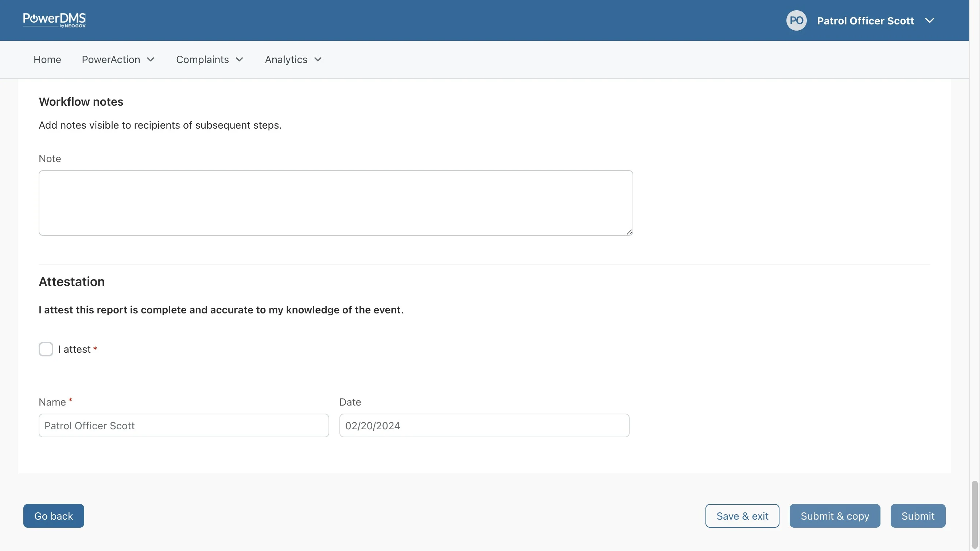Click the Workflow notes heading

(x=81, y=102)
